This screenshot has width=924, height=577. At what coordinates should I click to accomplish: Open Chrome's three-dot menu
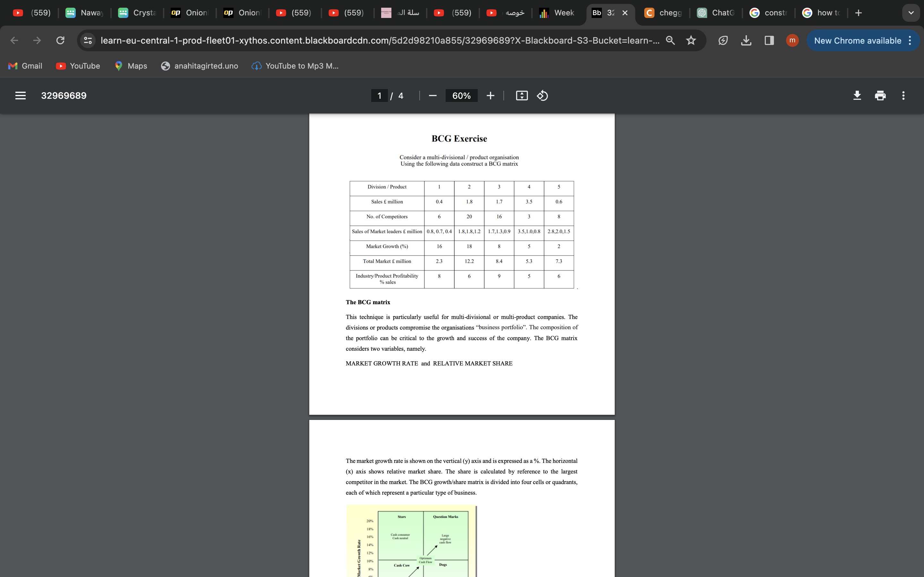click(x=910, y=40)
